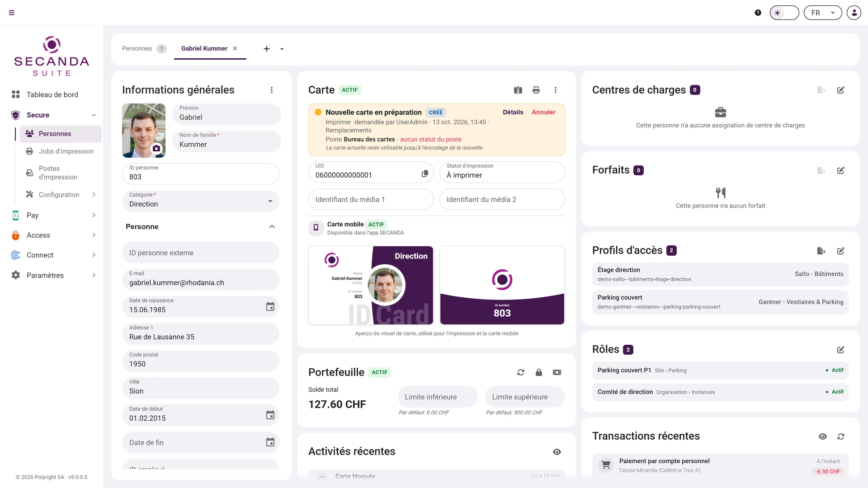Add a new tab with plus icon
Viewport: 868px width, 488px height.
pos(267,49)
